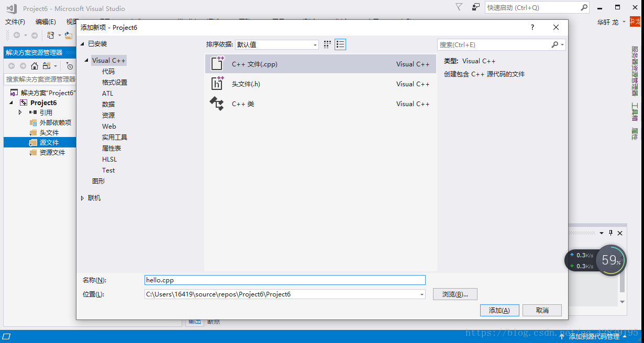Select the C++ 文件(.cpp) template
This screenshot has width=644, height=343.
click(x=320, y=64)
